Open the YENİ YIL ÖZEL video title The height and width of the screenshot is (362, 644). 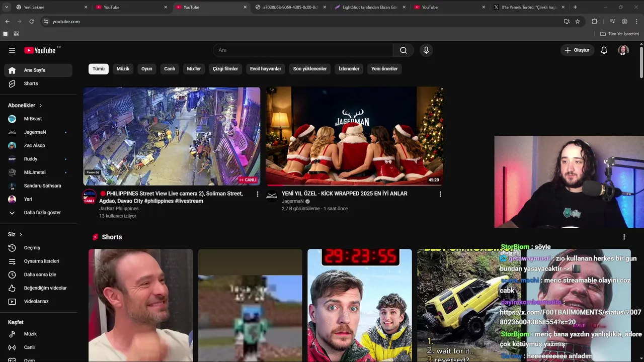(345, 194)
